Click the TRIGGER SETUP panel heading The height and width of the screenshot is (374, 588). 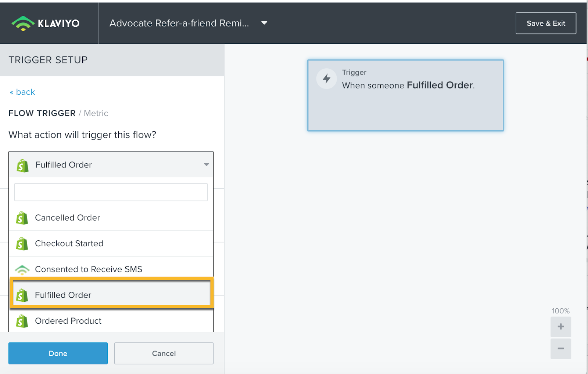coord(48,60)
